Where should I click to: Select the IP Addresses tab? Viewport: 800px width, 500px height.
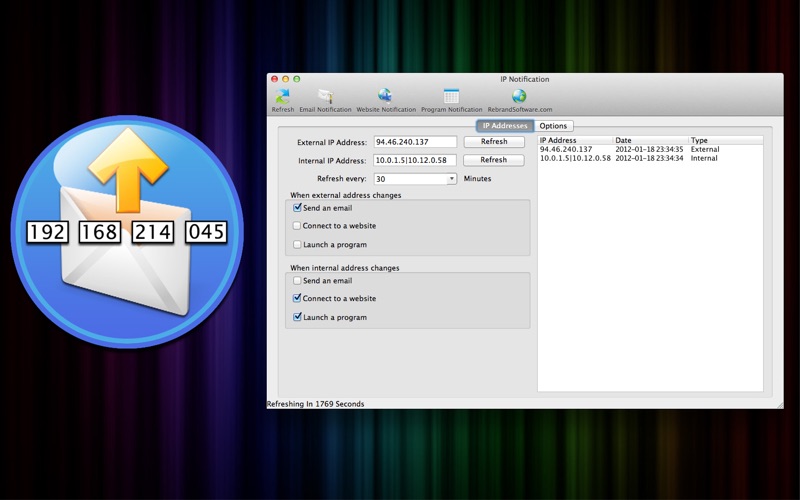point(505,126)
